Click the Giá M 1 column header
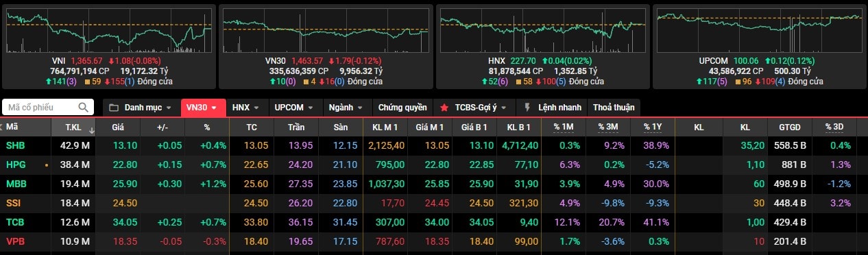Image resolution: width=868 pixels, height=255 pixels. (x=430, y=127)
